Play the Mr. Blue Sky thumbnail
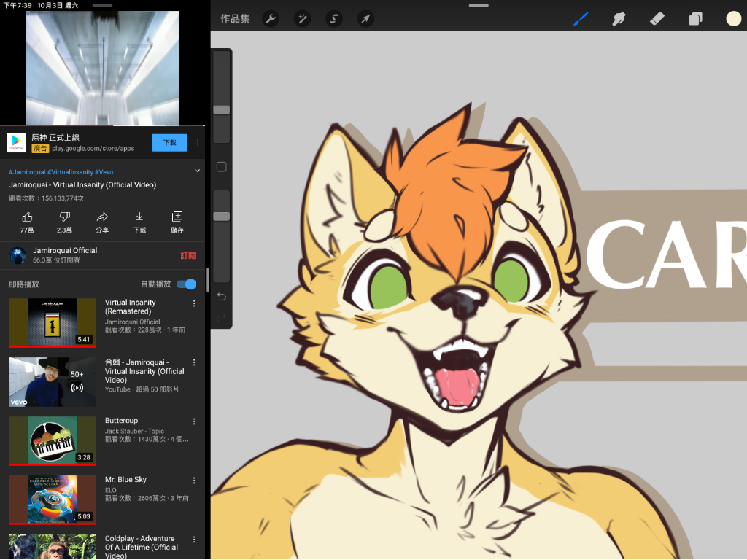 point(53,500)
